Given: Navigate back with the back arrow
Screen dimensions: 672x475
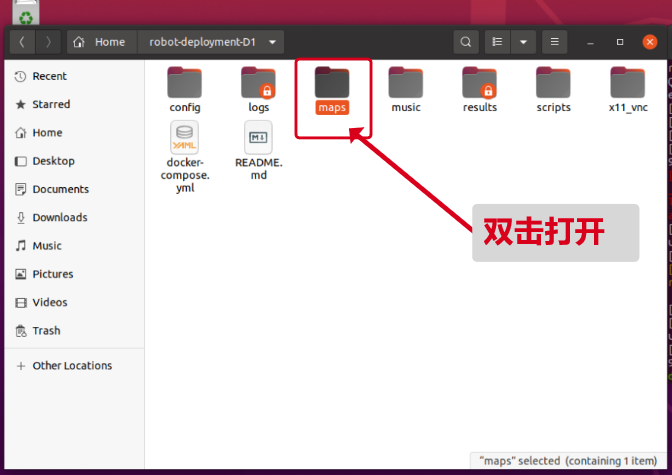Looking at the screenshot, I should (23, 42).
